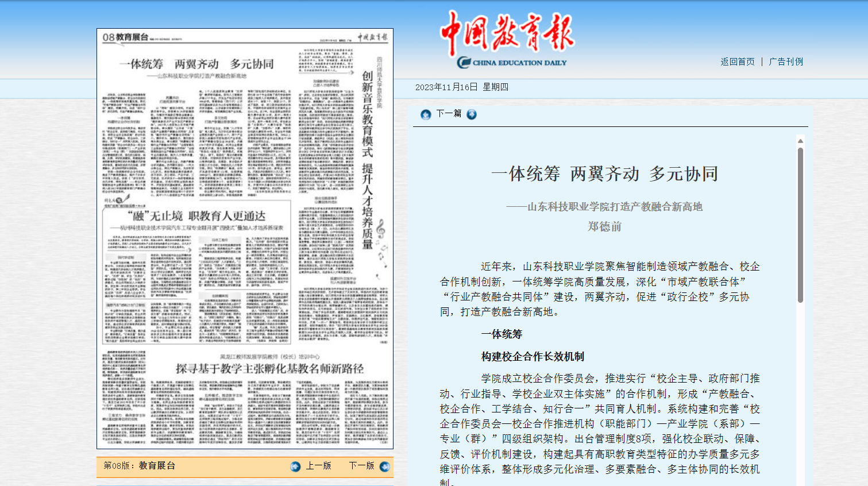Screen dimensions: 868x486
Task: Click the 08教育展台 header on page preview
Action: coord(125,37)
